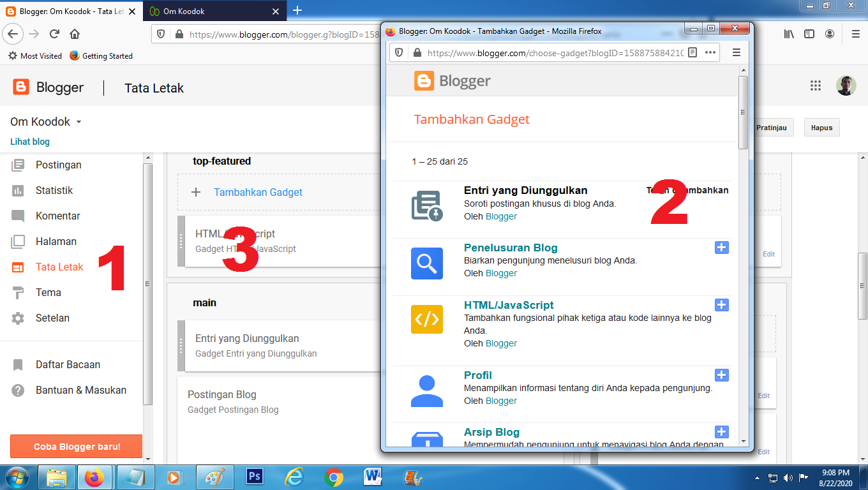Toggle reader view in popup address bar
The height and width of the screenshot is (490, 868).
tap(692, 52)
